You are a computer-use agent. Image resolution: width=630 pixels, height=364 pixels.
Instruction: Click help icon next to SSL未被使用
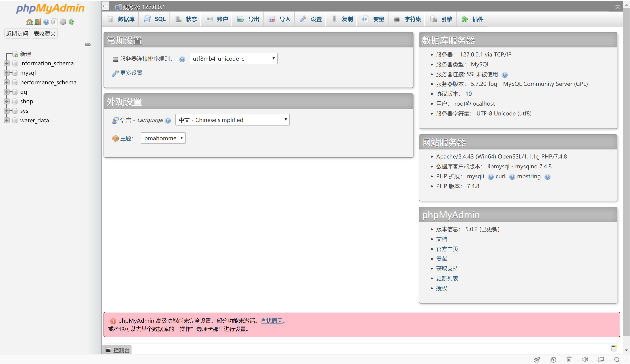pos(504,75)
